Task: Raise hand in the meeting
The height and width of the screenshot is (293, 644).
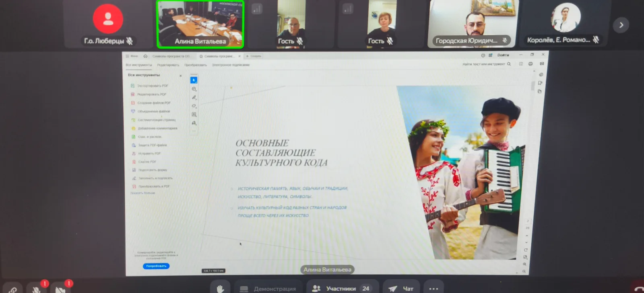Action: [x=220, y=288]
